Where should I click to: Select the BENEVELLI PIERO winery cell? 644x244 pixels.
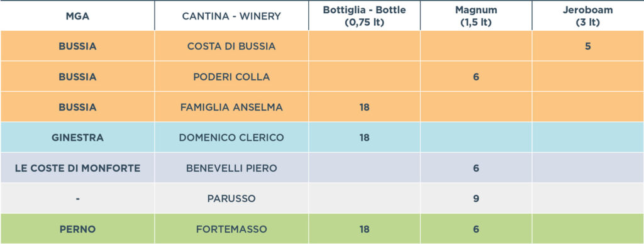point(231,168)
